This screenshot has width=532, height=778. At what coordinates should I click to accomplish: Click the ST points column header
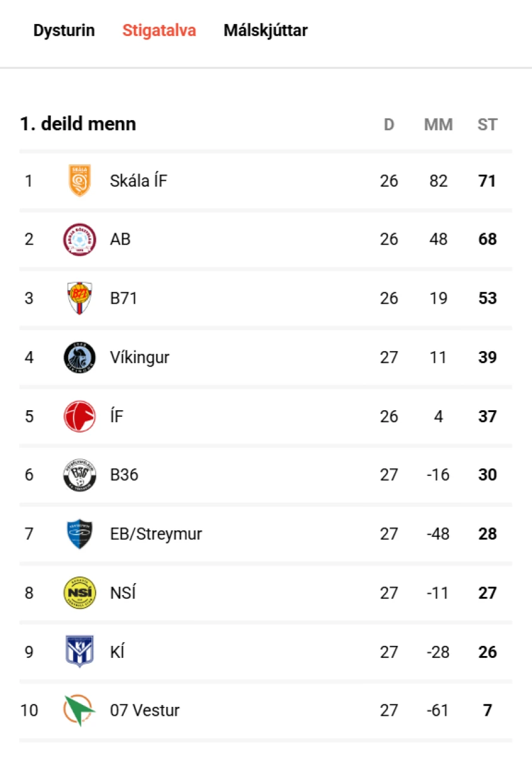[x=487, y=124]
